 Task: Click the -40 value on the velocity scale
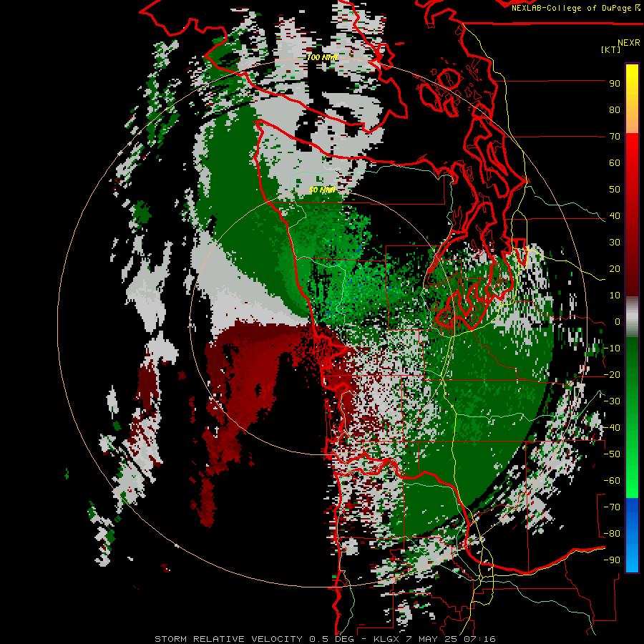612,428
